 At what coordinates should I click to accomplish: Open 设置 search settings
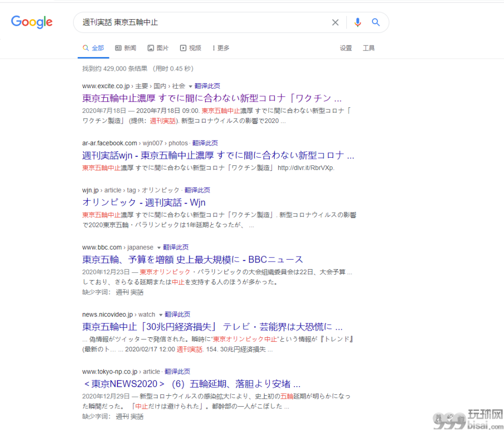[346, 48]
